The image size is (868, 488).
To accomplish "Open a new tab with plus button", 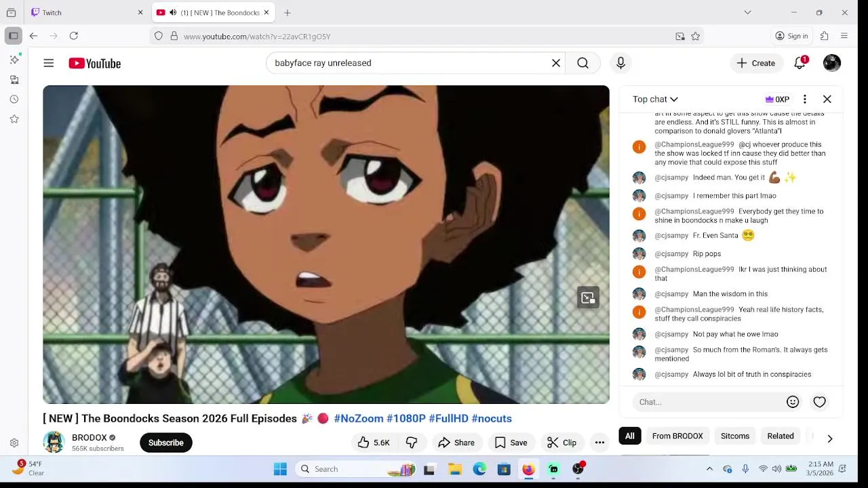I will (x=288, y=12).
